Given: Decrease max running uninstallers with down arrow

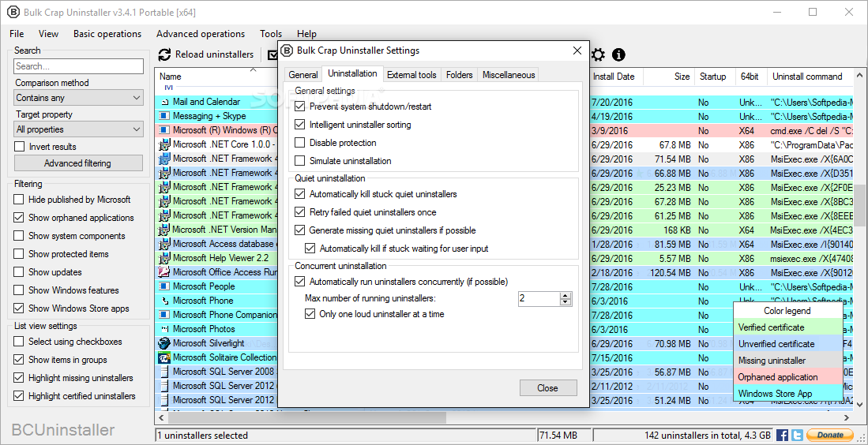Looking at the screenshot, I should click(566, 302).
